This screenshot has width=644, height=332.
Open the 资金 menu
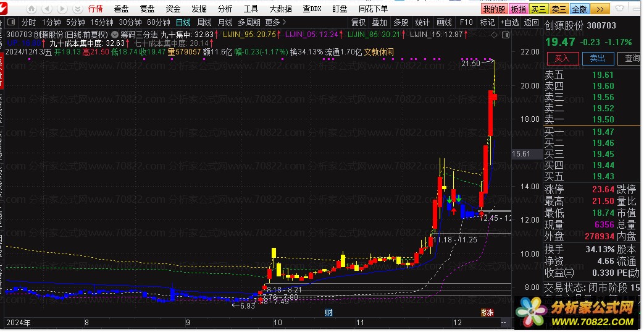[173, 9]
